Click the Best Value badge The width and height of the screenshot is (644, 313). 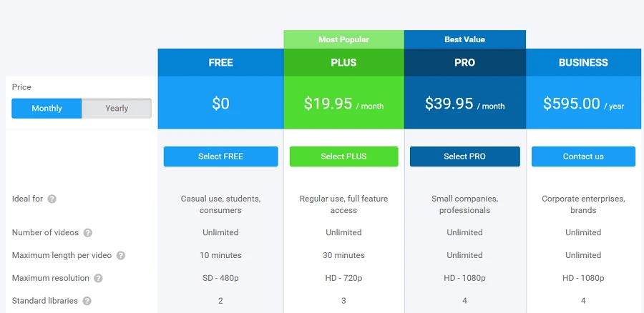pos(465,39)
